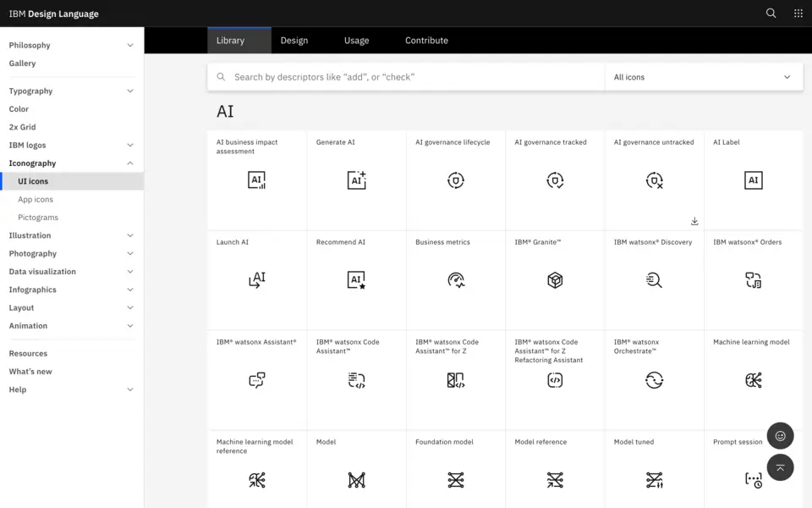Select the Business metrics icon
The image size is (812, 508).
point(456,280)
